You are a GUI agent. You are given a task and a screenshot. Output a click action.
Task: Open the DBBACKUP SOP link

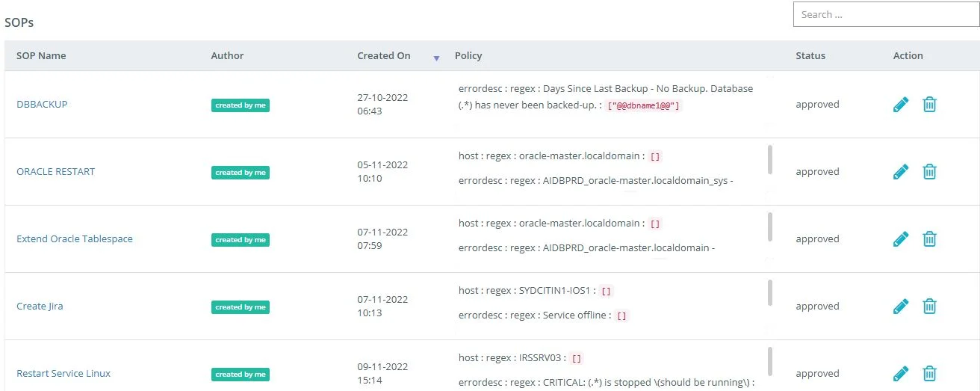pos(42,104)
